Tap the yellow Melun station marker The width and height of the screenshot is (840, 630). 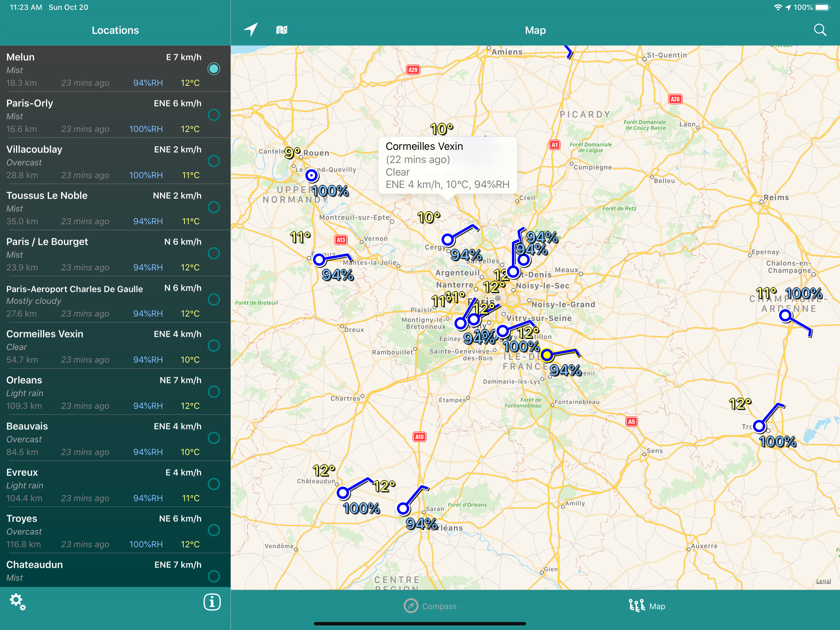[547, 355]
